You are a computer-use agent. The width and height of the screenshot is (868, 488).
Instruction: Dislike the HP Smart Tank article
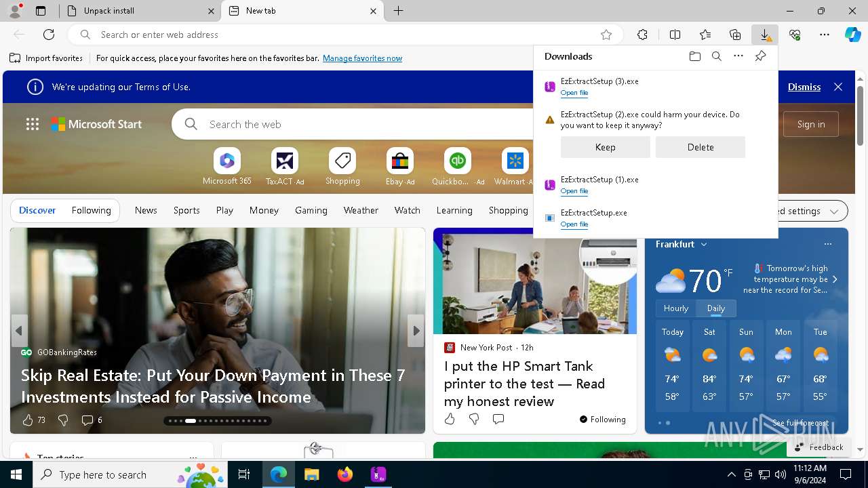point(474,419)
